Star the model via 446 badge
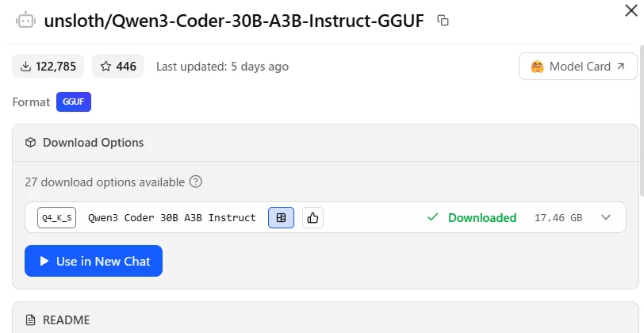 (x=118, y=67)
